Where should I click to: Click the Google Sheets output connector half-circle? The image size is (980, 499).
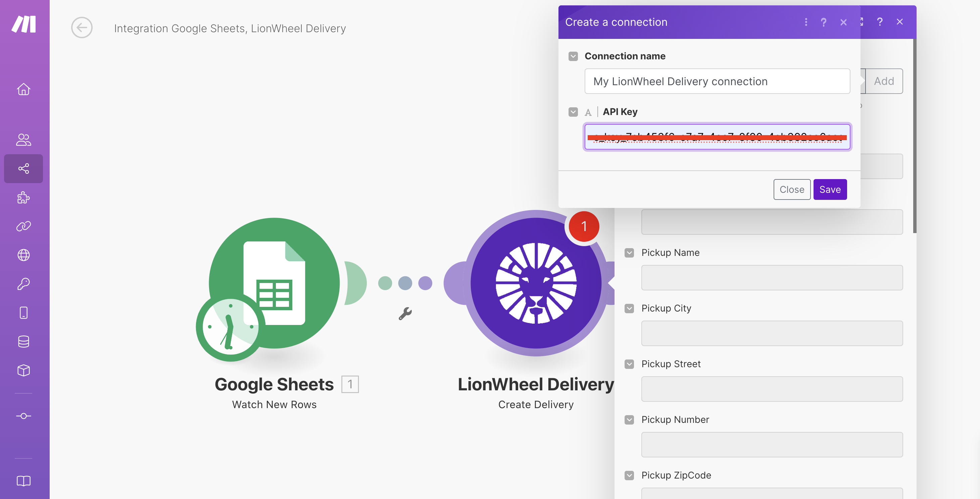click(x=355, y=283)
